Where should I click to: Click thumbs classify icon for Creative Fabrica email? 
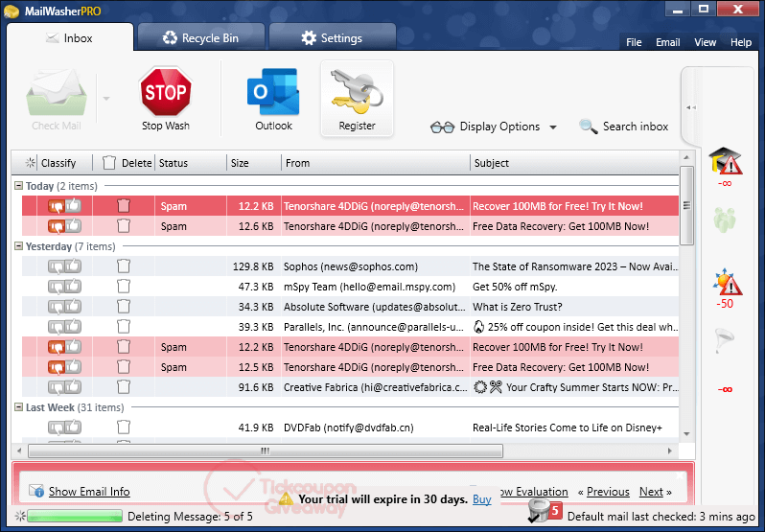coord(64,386)
